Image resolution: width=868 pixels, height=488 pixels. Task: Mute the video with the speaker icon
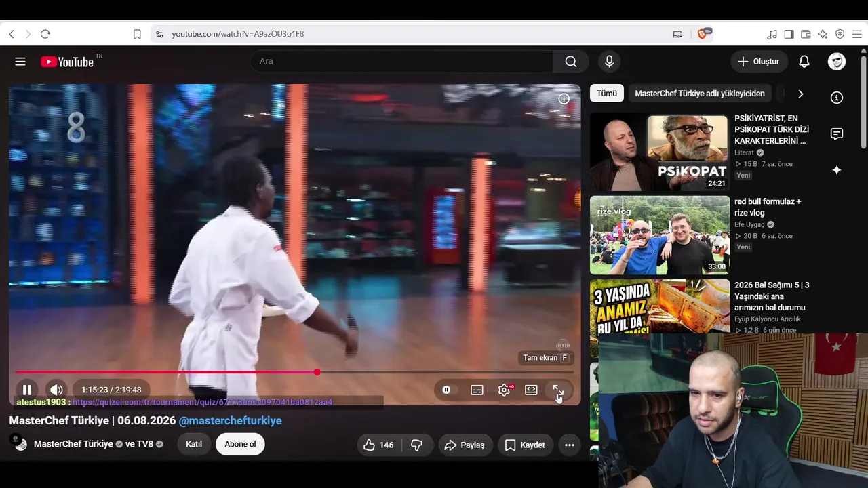(x=56, y=390)
